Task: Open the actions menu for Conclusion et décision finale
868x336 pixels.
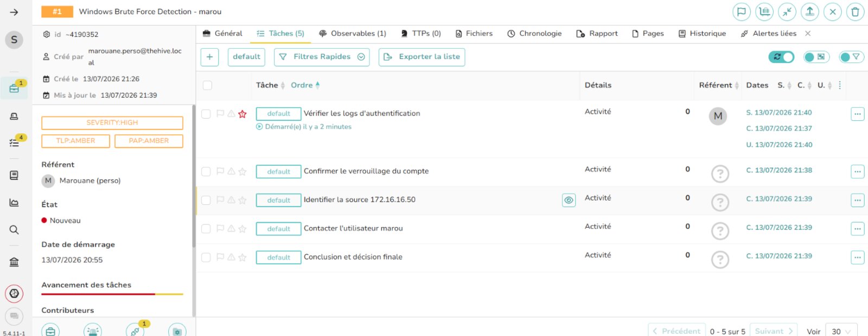Action: click(x=857, y=257)
